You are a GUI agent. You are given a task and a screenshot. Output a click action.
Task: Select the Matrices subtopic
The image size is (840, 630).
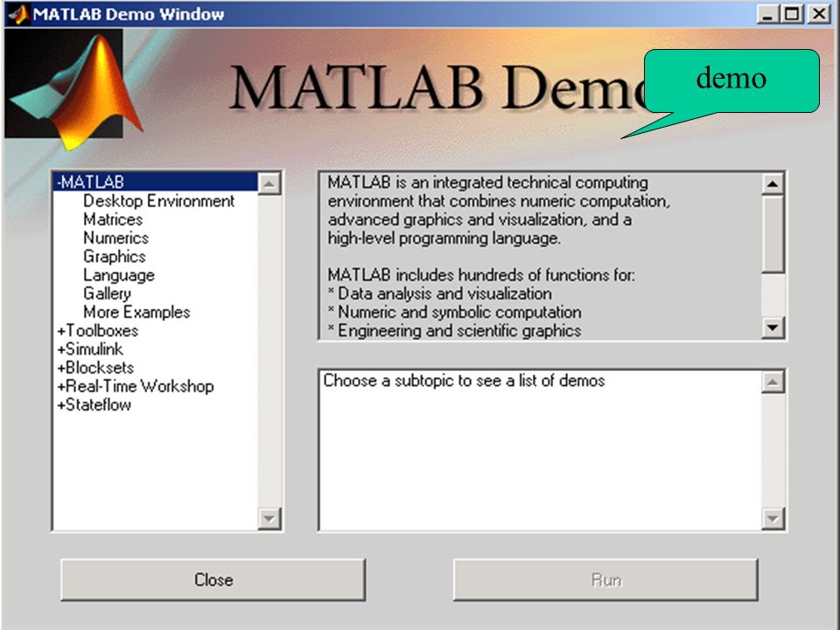[113, 220]
